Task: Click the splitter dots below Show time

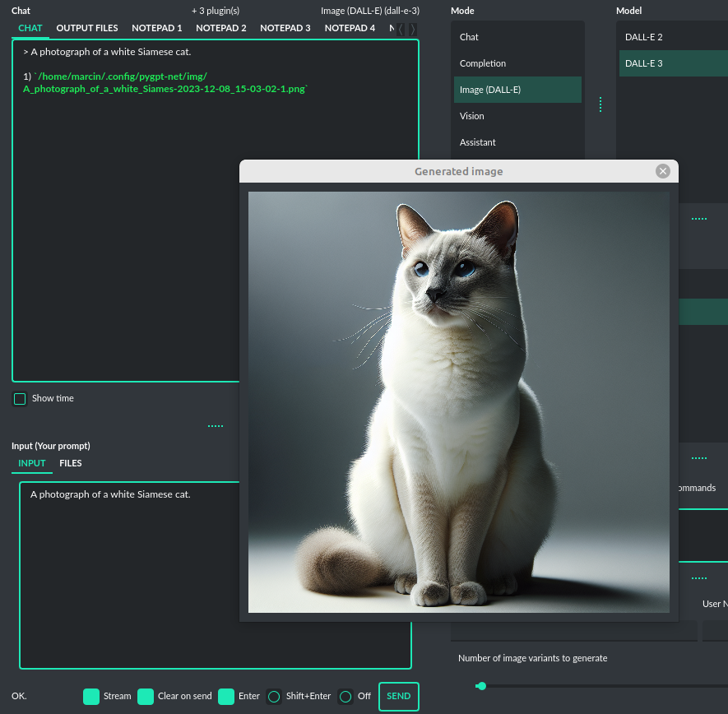Action: pyautogui.click(x=216, y=426)
